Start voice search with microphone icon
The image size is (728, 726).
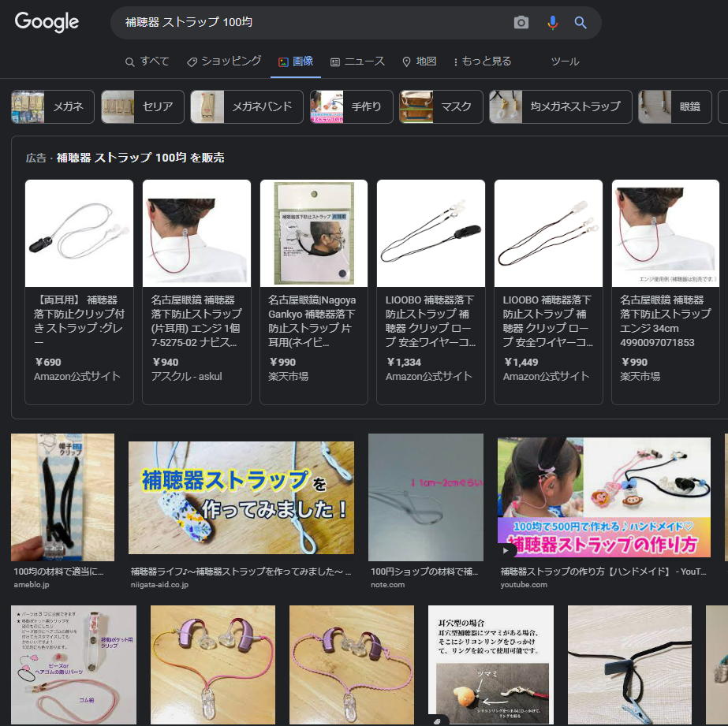click(x=552, y=23)
